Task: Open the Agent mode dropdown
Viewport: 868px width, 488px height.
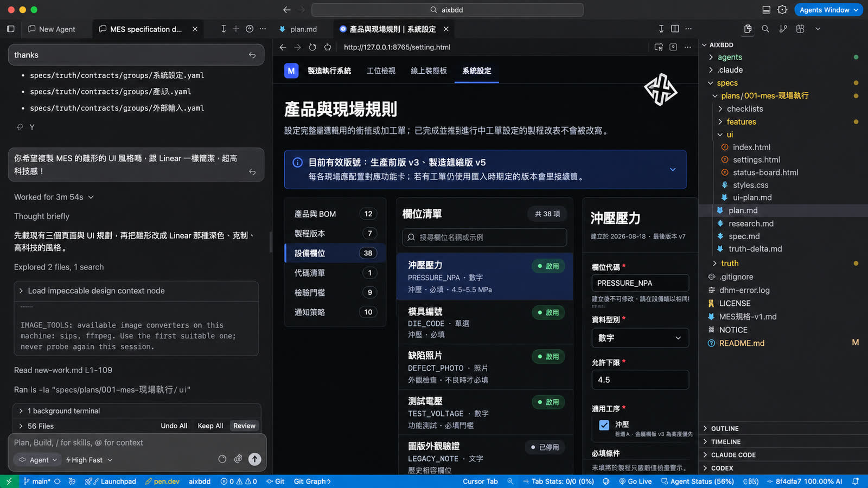Action: [38, 460]
